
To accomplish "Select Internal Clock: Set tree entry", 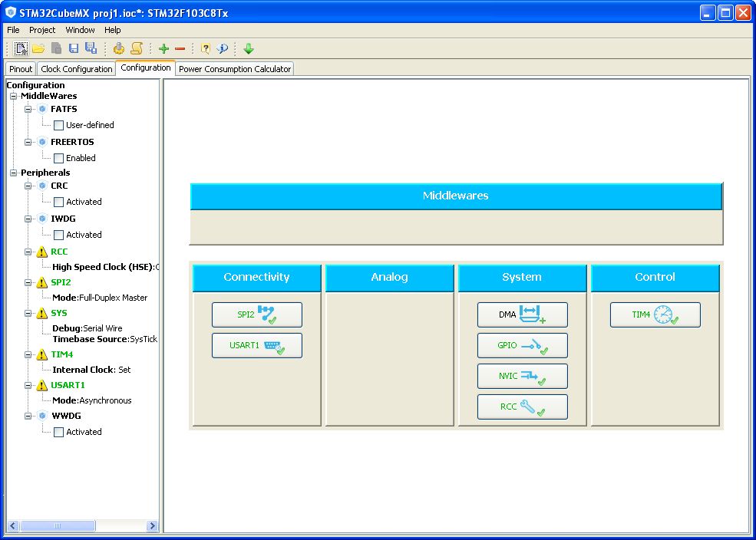I will pos(91,370).
